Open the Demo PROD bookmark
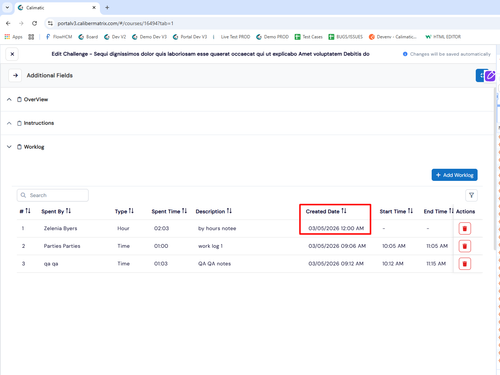Screen dimensions: 500x375 click(x=272, y=37)
